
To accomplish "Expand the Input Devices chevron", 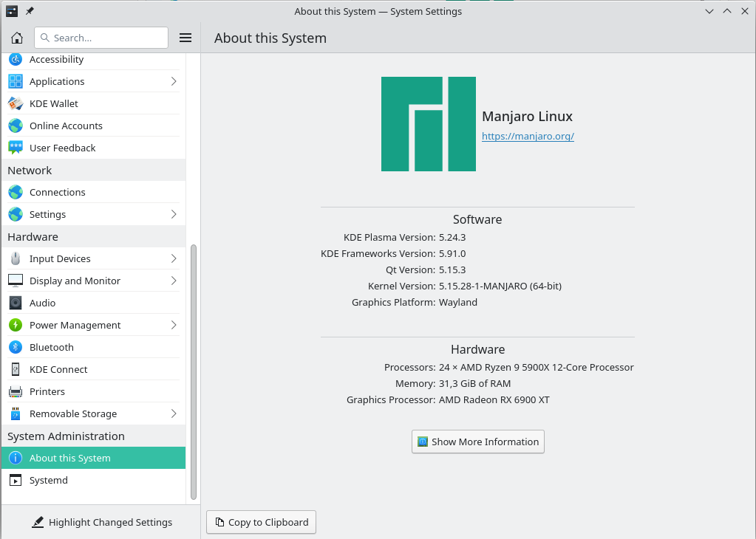I will (174, 258).
